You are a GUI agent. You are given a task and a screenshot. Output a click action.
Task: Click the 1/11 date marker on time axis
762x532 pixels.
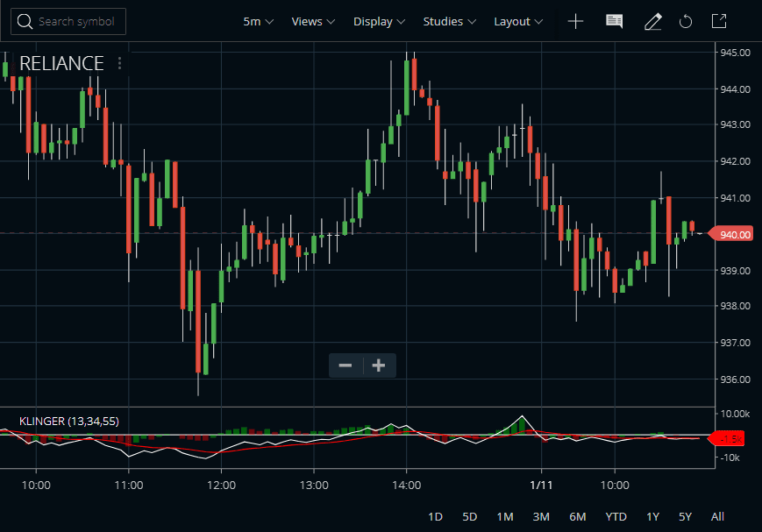[x=541, y=485]
